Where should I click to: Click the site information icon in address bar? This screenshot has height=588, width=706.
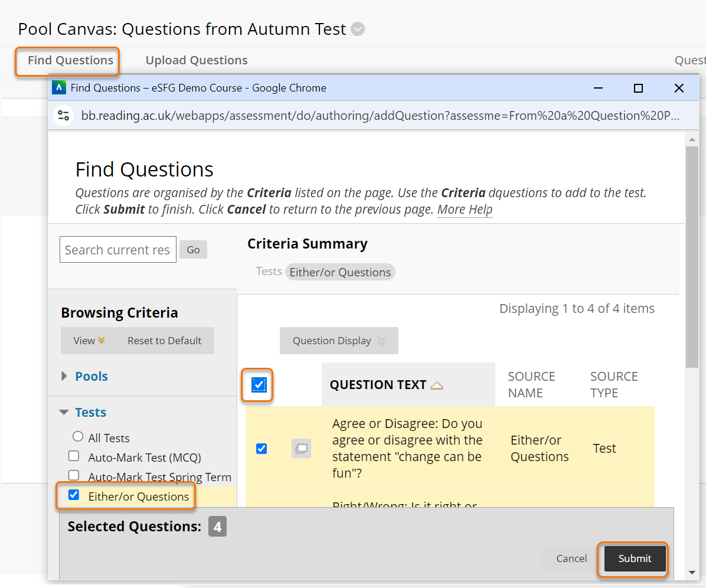[64, 116]
